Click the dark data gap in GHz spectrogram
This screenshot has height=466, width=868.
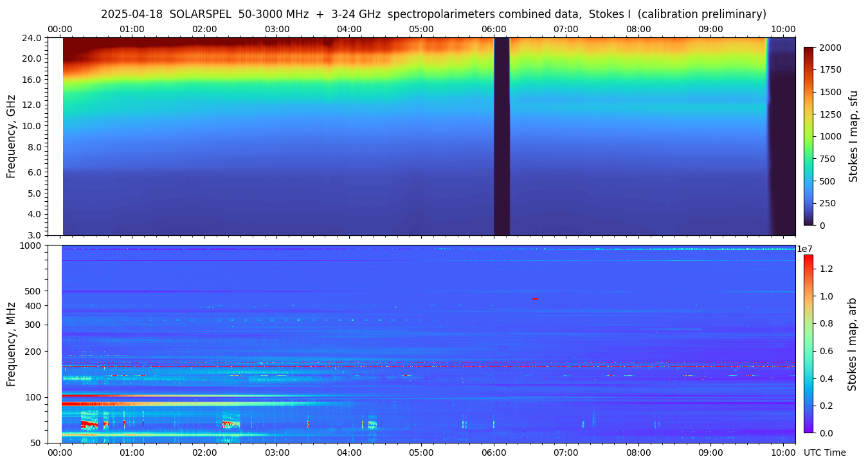pyautogui.click(x=502, y=136)
